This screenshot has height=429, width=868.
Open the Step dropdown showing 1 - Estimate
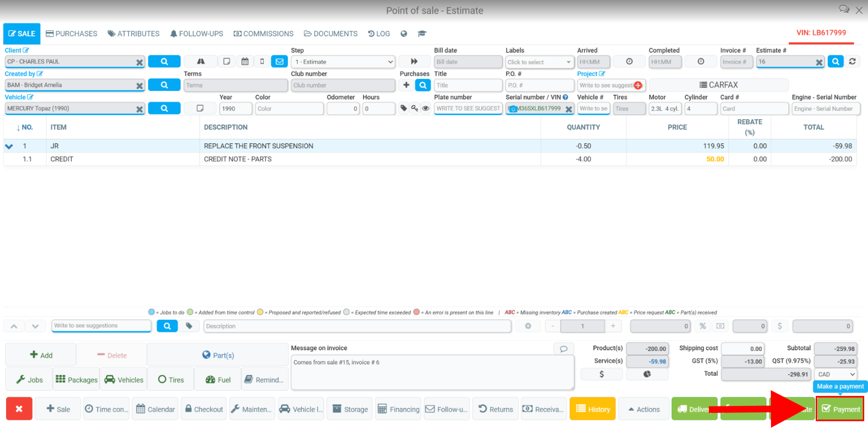click(x=343, y=62)
